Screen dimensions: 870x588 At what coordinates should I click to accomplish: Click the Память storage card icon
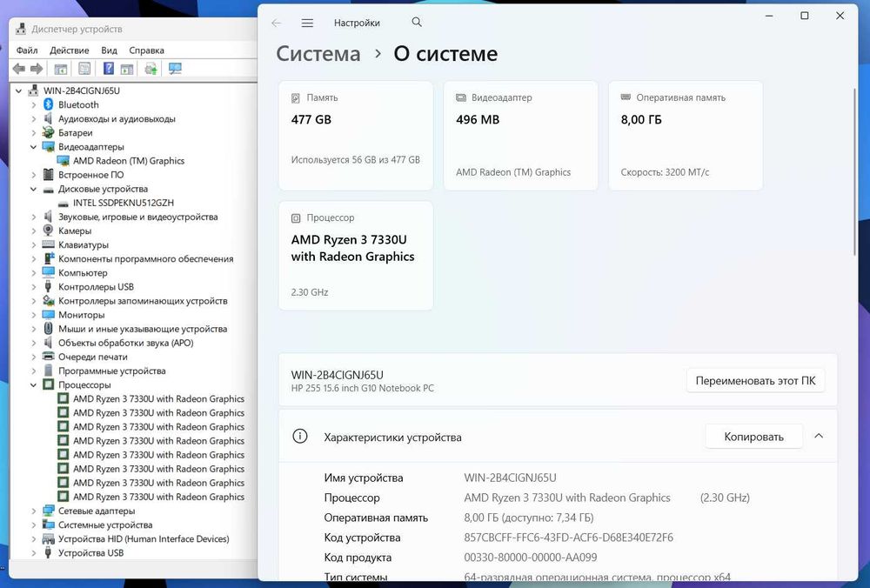click(296, 97)
